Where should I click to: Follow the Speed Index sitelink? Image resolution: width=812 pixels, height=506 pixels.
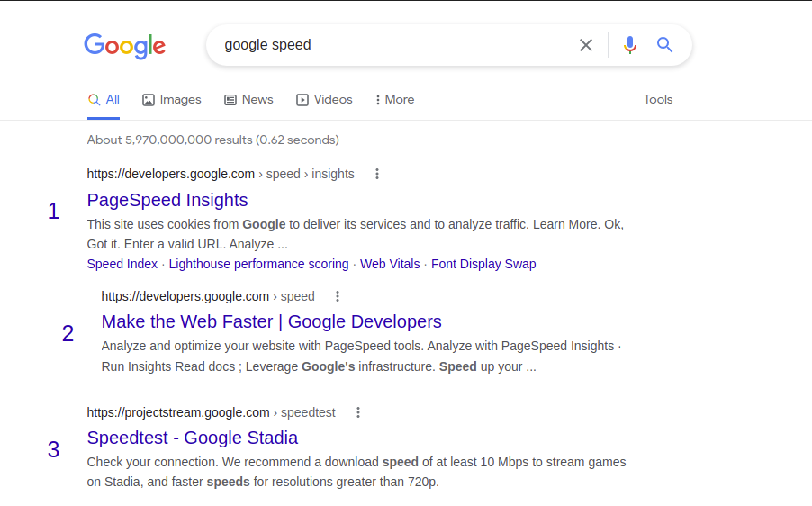click(x=122, y=264)
